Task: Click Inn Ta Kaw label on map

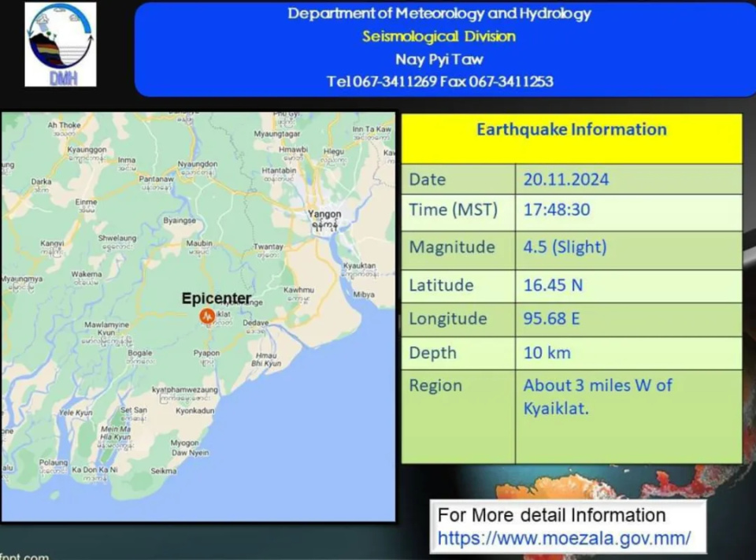Action: (372, 129)
